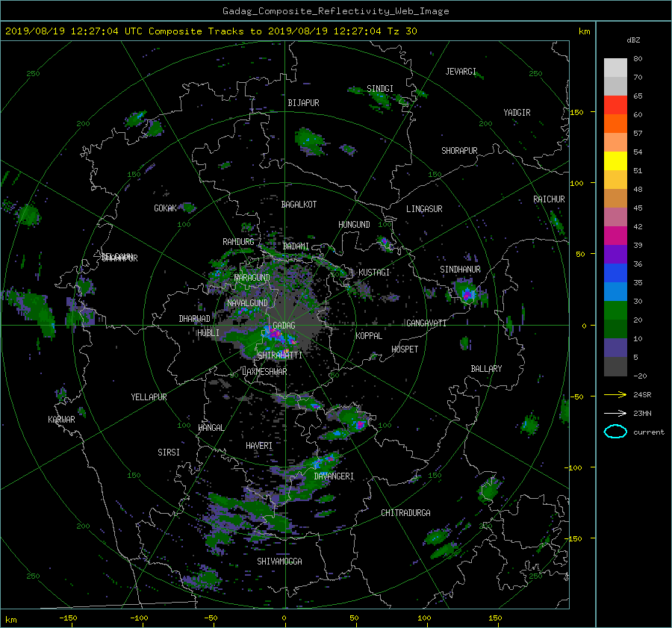Click the 'LAXMESHWAR' city label
Screen dimensions: 672x628
tap(264, 372)
